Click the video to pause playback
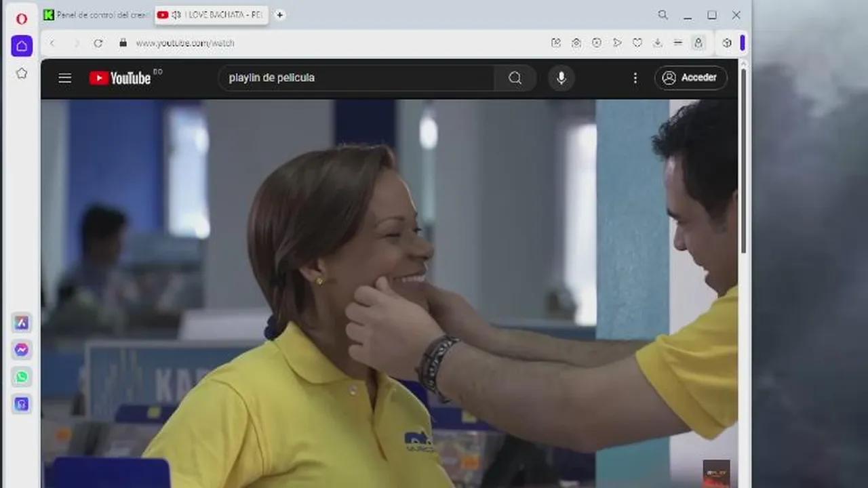This screenshot has width=868, height=488. [389, 293]
